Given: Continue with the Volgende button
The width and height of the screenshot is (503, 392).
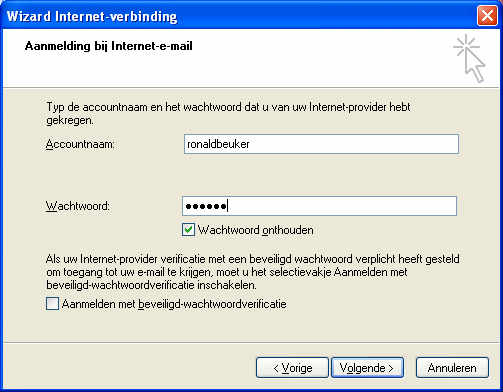Looking at the screenshot, I should (367, 368).
